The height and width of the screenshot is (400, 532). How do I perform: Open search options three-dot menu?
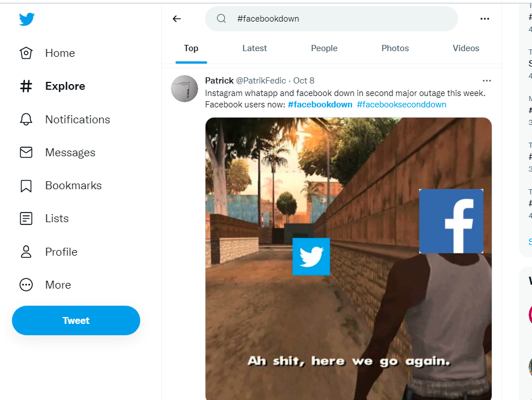pyautogui.click(x=485, y=19)
